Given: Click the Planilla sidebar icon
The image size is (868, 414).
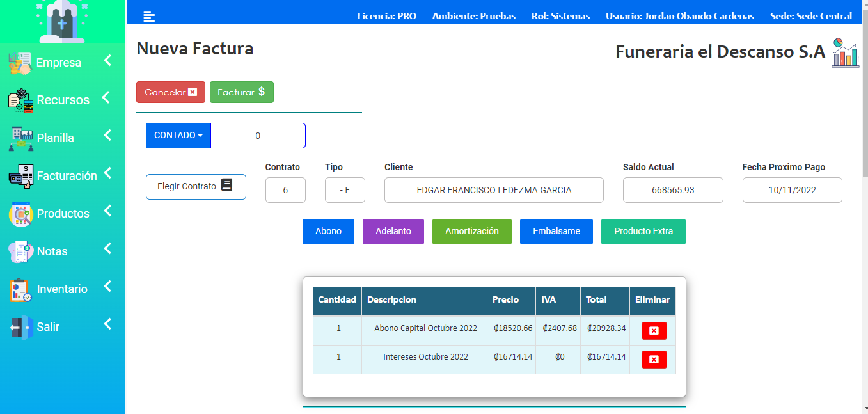Looking at the screenshot, I should point(20,138).
